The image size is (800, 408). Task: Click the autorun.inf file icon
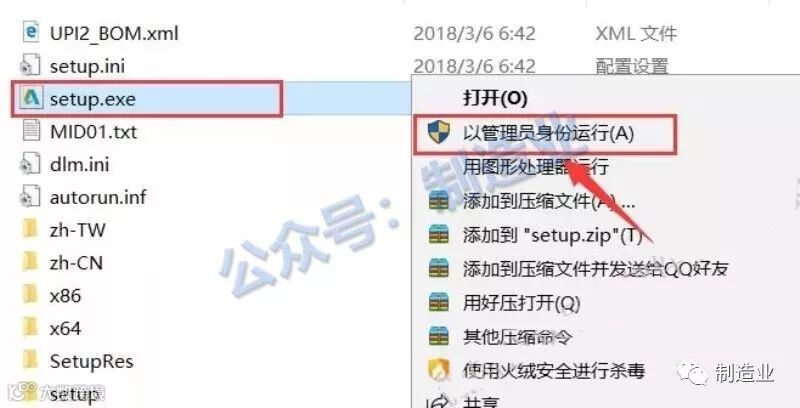tap(30, 197)
